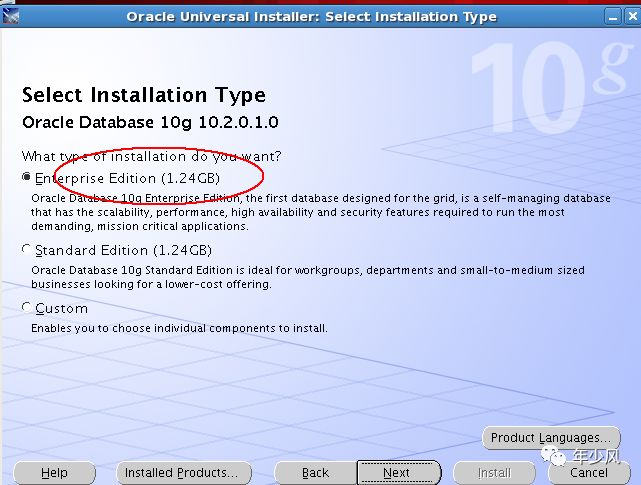Click the installer window icon in title bar
The width and height of the screenshot is (641, 485).
pyautogui.click(x=10, y=16)
